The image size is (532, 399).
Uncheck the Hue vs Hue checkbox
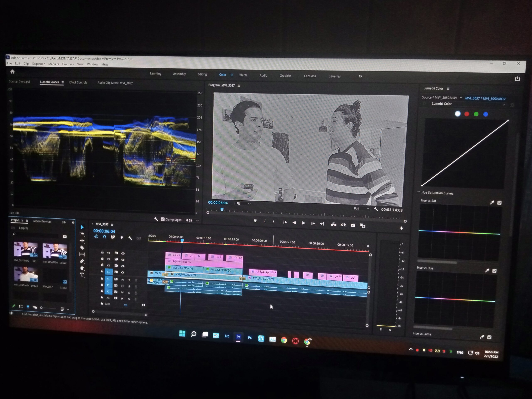[494, 271]
